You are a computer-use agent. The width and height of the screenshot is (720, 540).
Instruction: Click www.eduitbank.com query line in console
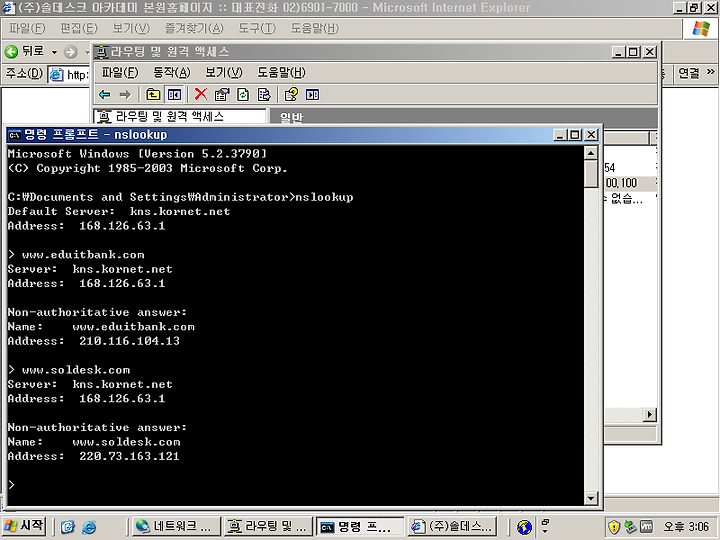pos(76,254)
